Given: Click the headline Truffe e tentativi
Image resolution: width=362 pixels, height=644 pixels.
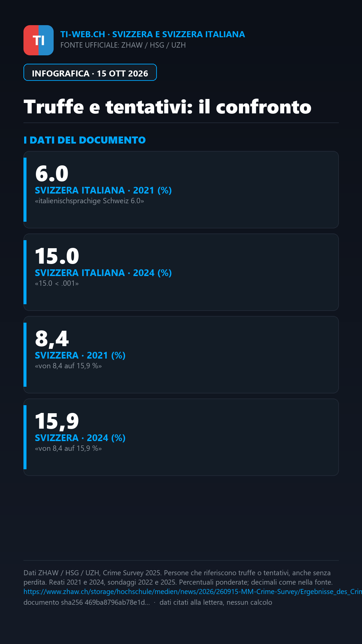Looking at the screenshot, I should click(x=168, y=107).
